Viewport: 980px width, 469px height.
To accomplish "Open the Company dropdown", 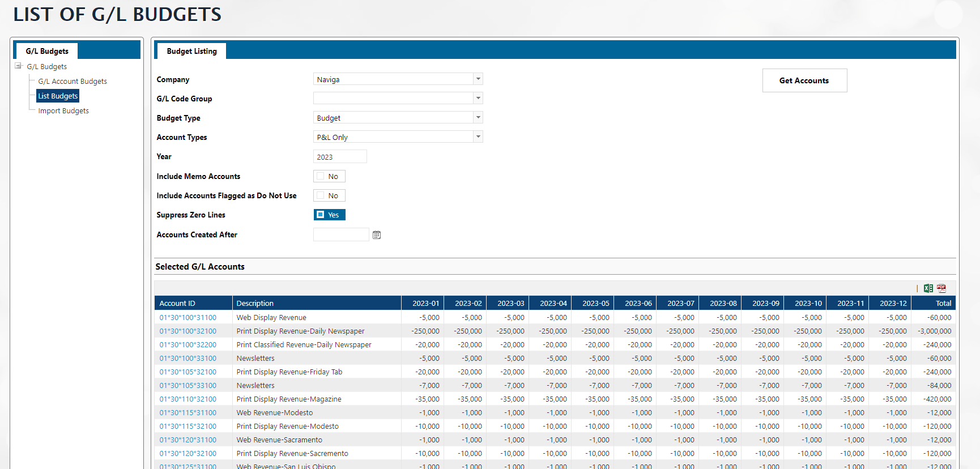I will (478, 79).
